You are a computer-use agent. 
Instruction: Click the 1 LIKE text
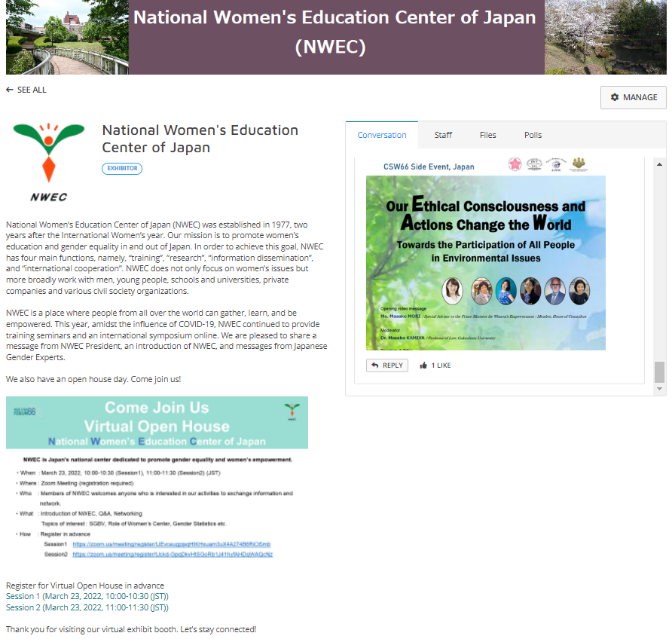441,365
